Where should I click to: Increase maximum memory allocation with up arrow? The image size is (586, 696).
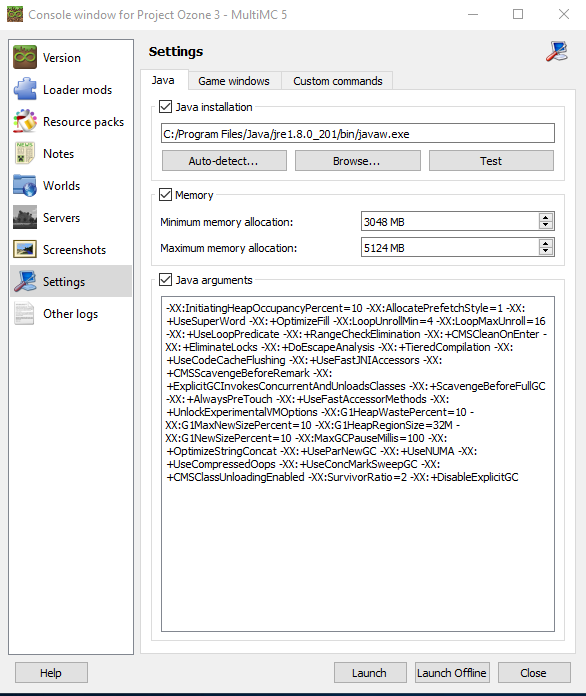(546, 243)
